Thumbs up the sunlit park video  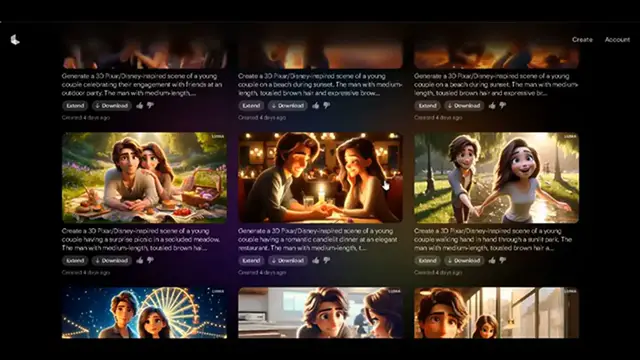(492, 260)
